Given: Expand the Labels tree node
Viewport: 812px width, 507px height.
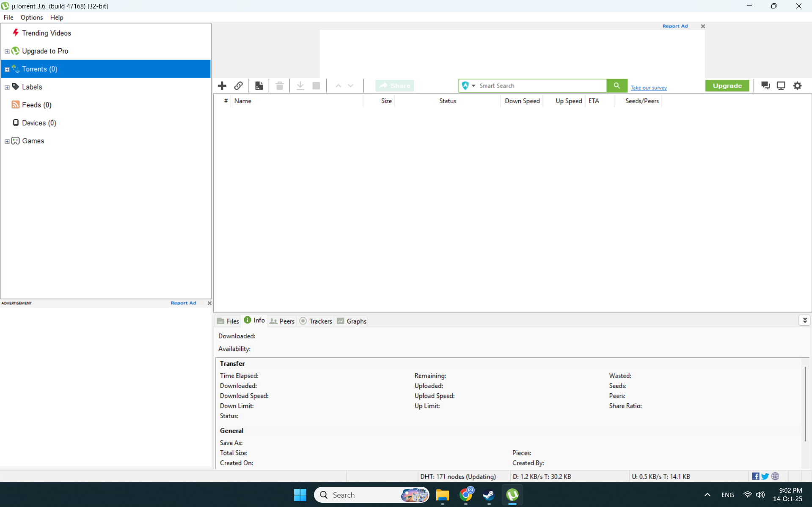Looking at the screenshot, I should click(x=7, y=87).
